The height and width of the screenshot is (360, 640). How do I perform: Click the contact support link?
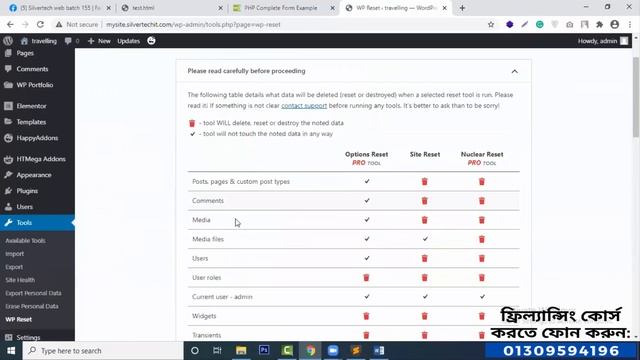click(304, 106)
